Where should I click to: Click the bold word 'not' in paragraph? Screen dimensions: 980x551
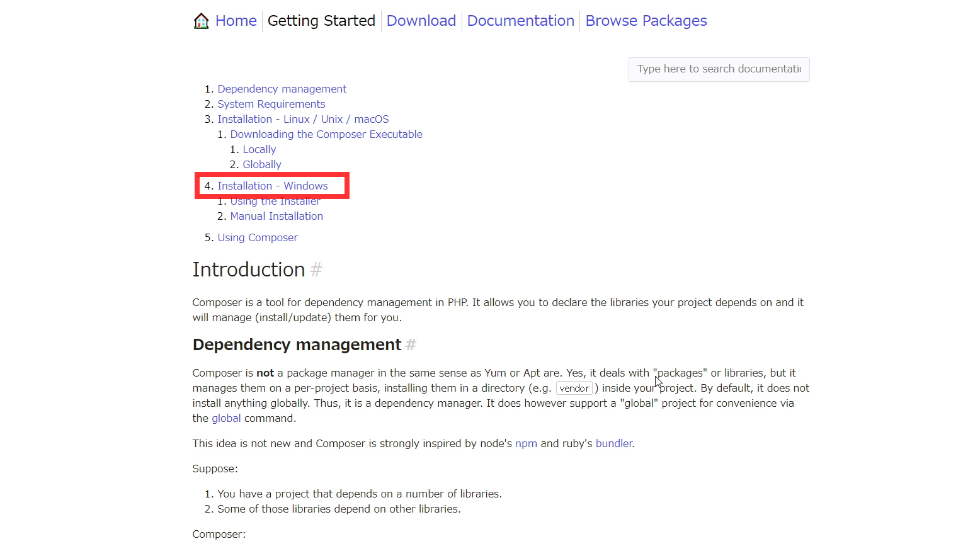point(265,373)
